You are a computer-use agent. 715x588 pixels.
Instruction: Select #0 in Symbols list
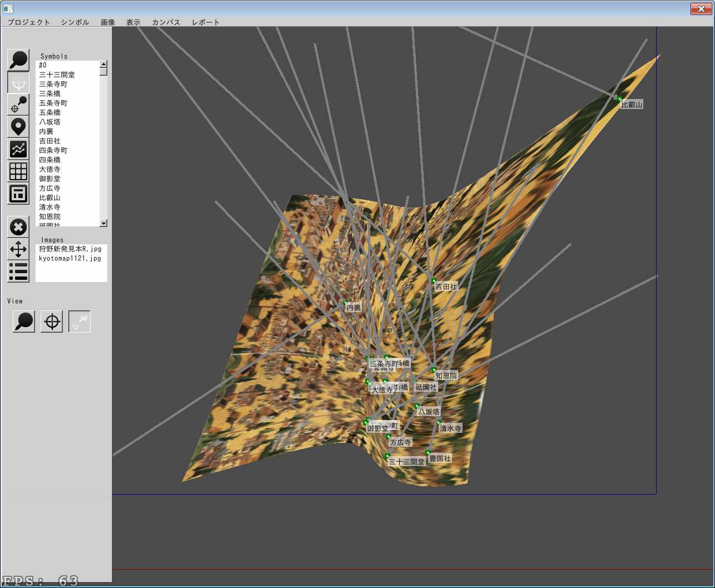tap(67, 66)
